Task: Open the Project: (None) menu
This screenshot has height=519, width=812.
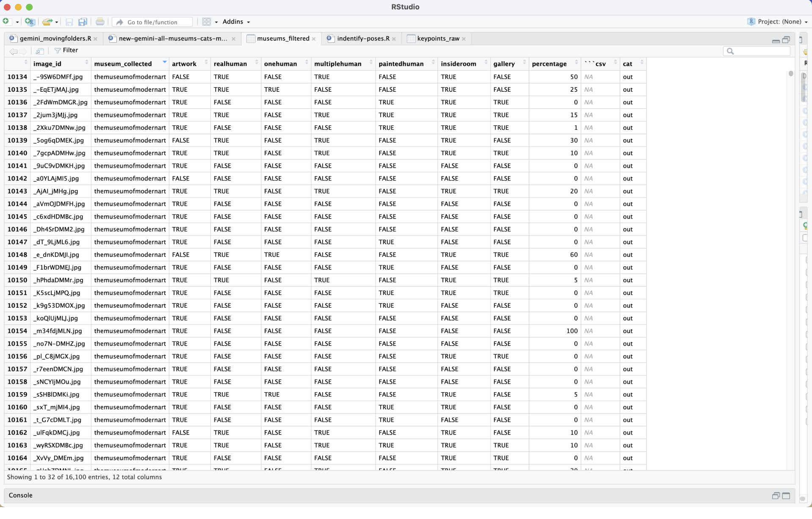Action: click(x=777, y=22)
